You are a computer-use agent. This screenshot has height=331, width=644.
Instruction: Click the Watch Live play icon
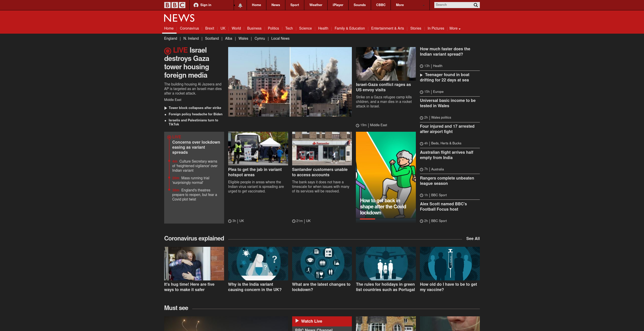(x=297, y=321)
